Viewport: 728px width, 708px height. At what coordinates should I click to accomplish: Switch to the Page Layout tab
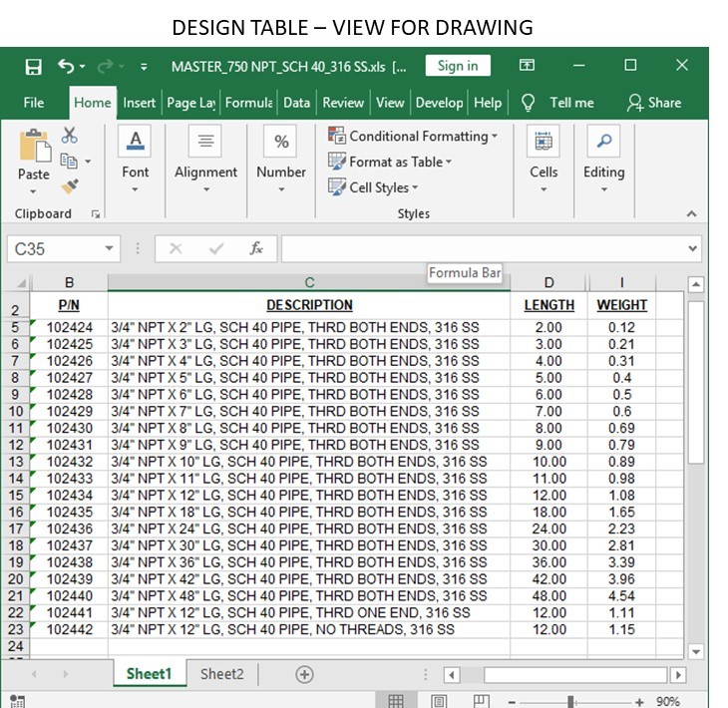[x=190, y=102]
